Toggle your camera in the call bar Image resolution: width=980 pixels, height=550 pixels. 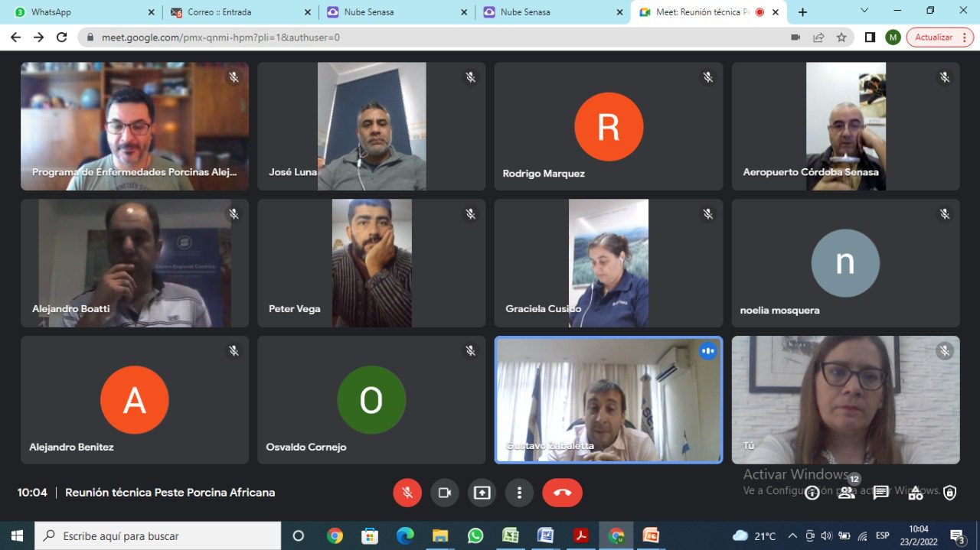(x=444, y=493)
